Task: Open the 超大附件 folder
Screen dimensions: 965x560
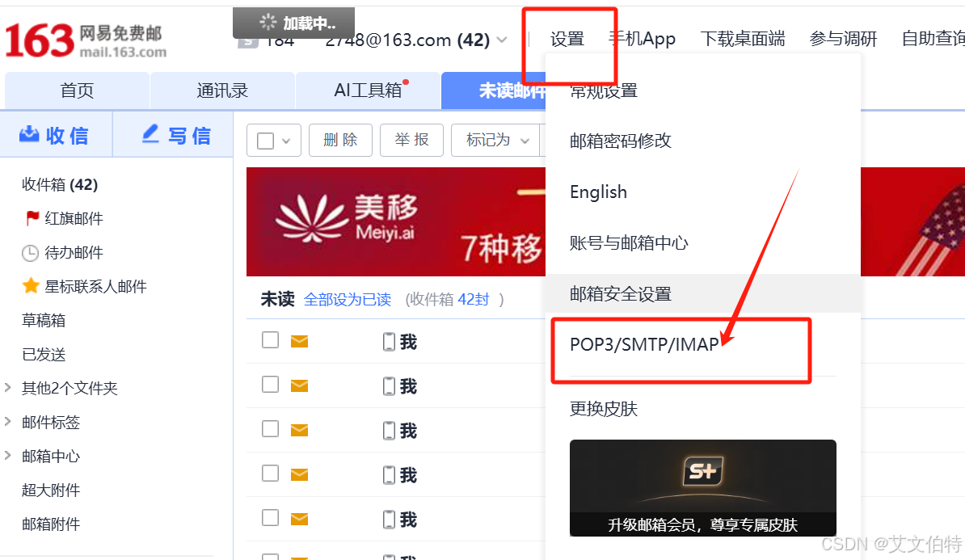Action: click(x=51, y=491)
